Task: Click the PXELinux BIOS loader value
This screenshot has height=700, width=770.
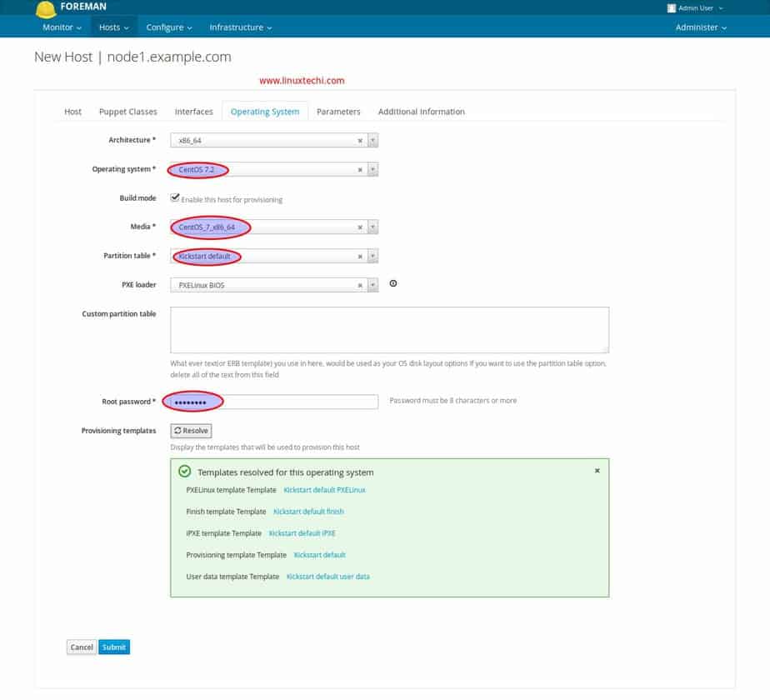Action: coord(202,285)
